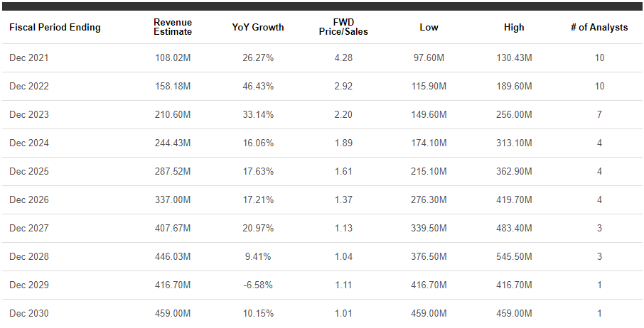Viewport: 644px width, 328px height.
Task: Select the 287.52M revenue estimate cell
Action: (x=173, y=172)
